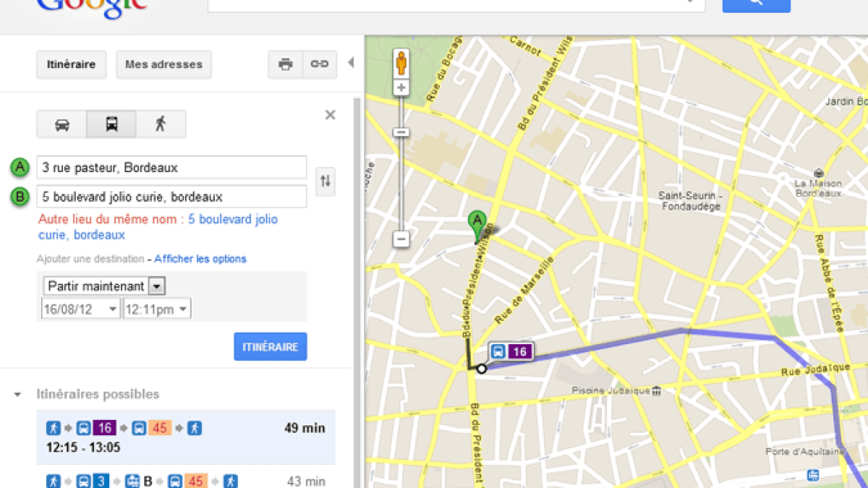
Task: Click green marker A beside start field
Action: 20,168
